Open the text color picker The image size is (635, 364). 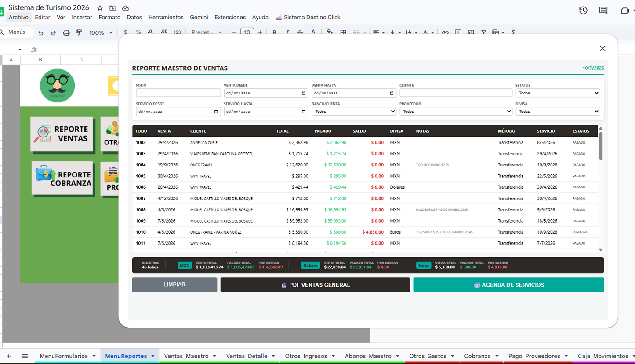tap(313, 32)
